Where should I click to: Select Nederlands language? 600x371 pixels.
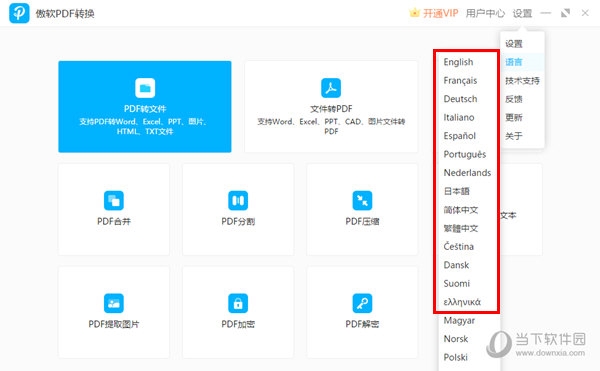[x=467, y=172]
